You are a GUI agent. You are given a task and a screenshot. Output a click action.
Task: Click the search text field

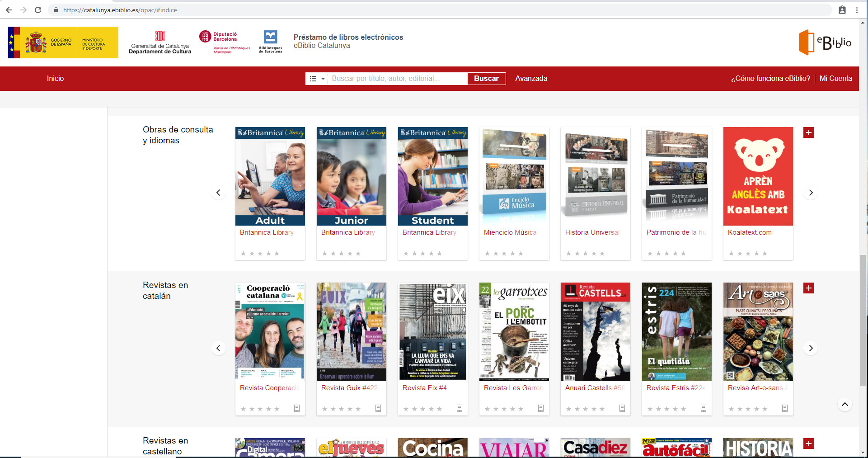pyautogui.click(x=398, y=79)
